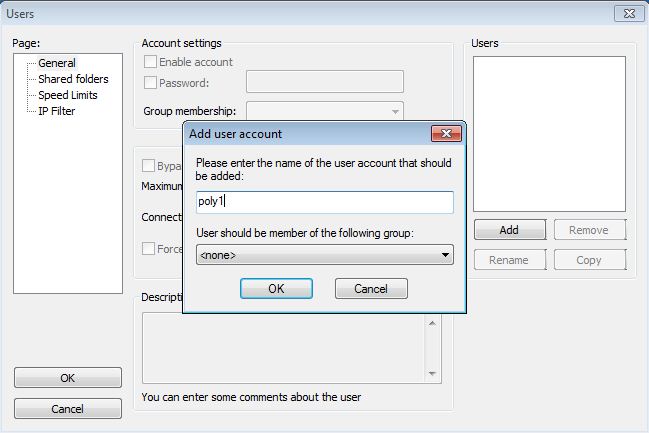Click the description box scrollbar down arrow

[x=433, y=374]
